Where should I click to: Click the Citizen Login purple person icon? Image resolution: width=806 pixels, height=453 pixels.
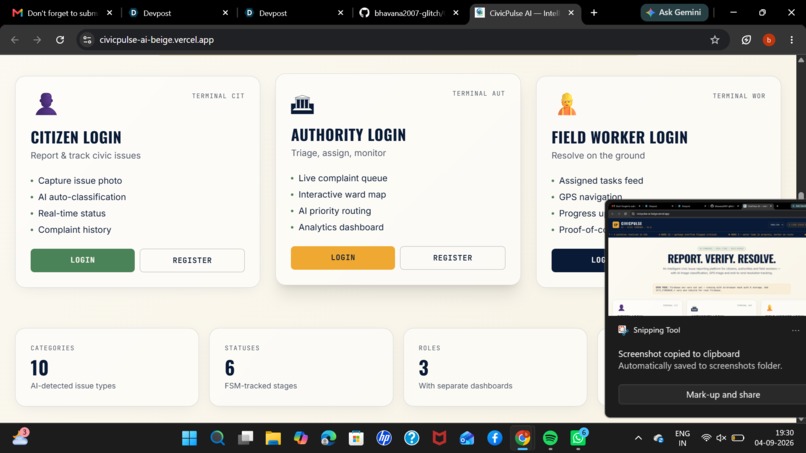point(46,104)
